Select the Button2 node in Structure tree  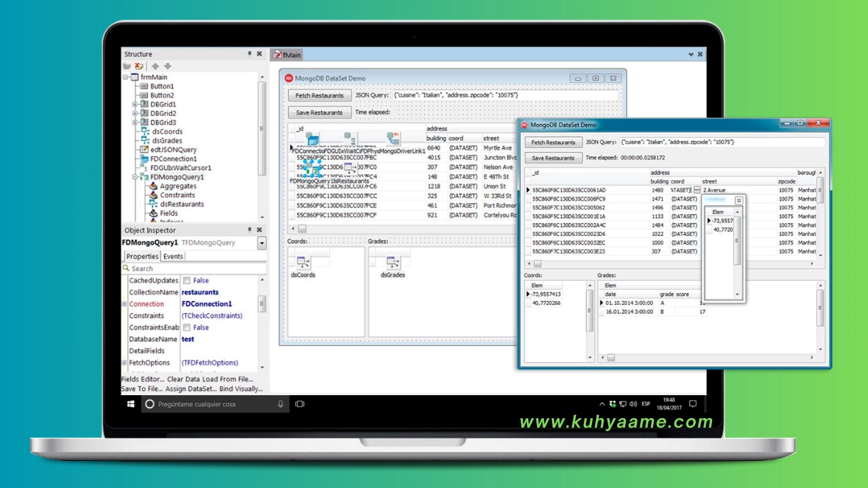(162, 96)
